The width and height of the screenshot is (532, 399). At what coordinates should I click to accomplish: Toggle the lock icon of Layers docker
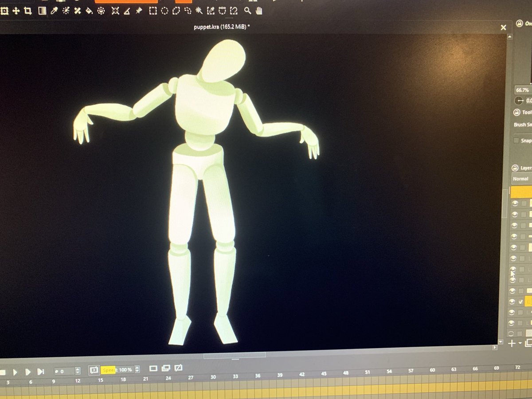pyautogui.click(x=515, y=168)
